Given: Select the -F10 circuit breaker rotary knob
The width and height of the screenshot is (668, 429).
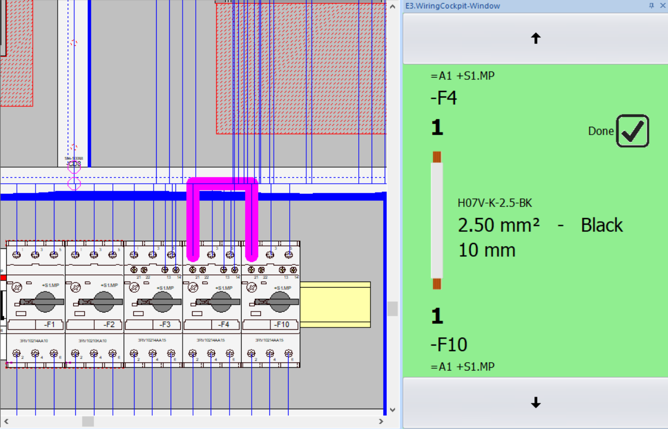Looking at the screenshot, I should click(x=279, y=299).
